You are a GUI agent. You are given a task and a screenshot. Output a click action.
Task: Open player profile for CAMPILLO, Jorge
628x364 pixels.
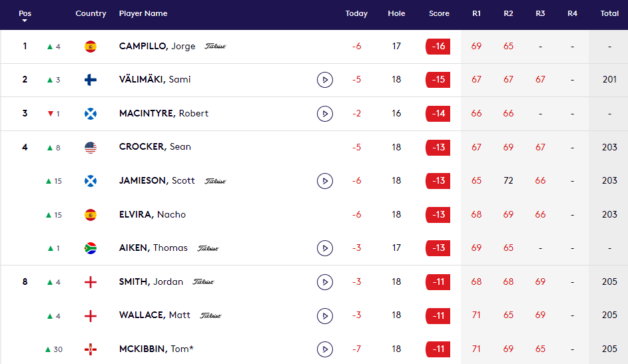157,47
